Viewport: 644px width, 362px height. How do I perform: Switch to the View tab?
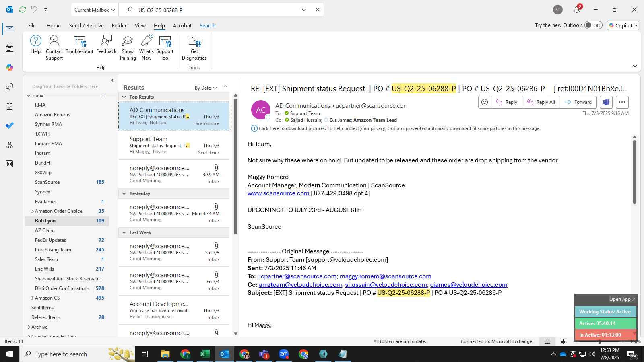[140, 25]
